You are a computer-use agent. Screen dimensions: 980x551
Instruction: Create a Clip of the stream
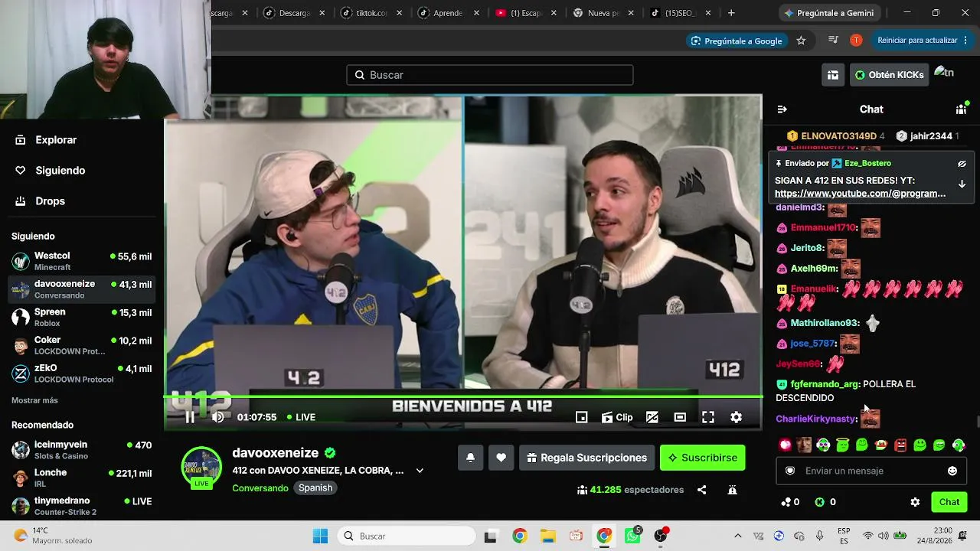[x=617, y=417]
